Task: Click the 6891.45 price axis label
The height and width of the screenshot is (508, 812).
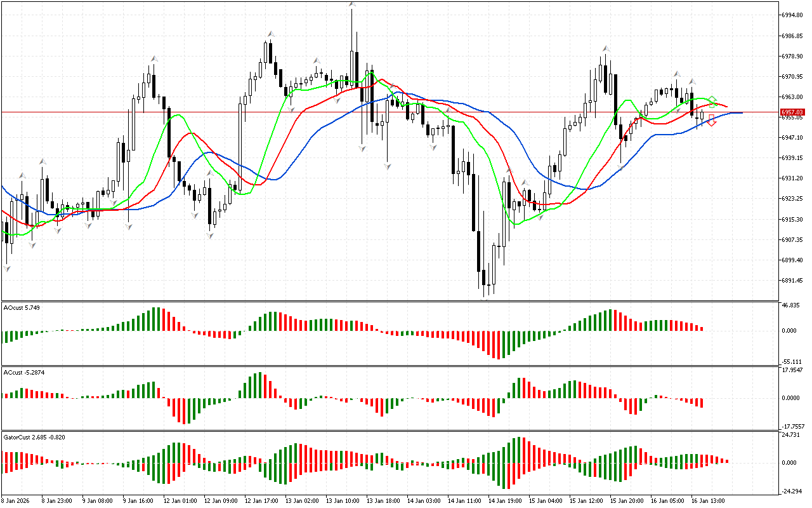Action: coord(793,281)
